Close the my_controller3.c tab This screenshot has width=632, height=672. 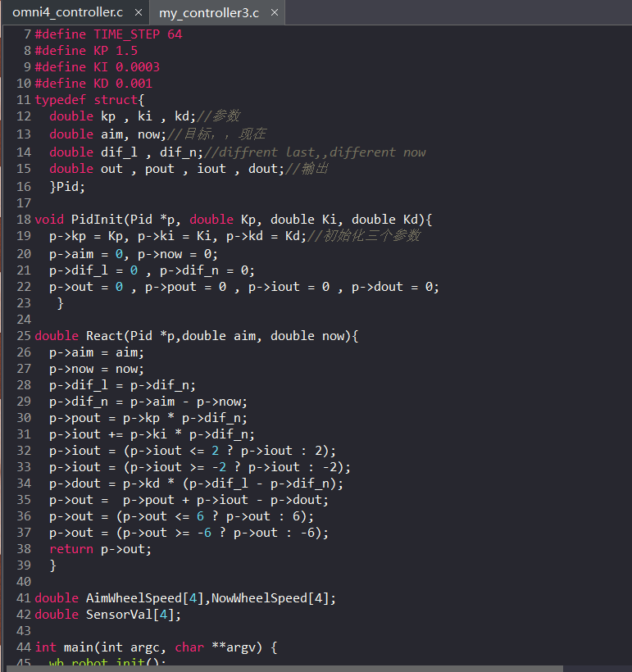(274, 13)
